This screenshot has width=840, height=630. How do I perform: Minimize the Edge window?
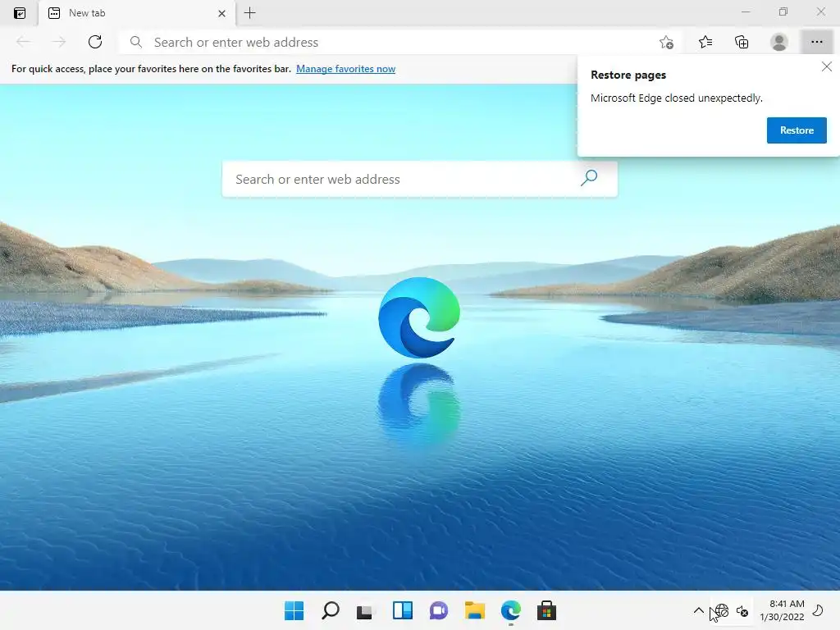(746, 11)
